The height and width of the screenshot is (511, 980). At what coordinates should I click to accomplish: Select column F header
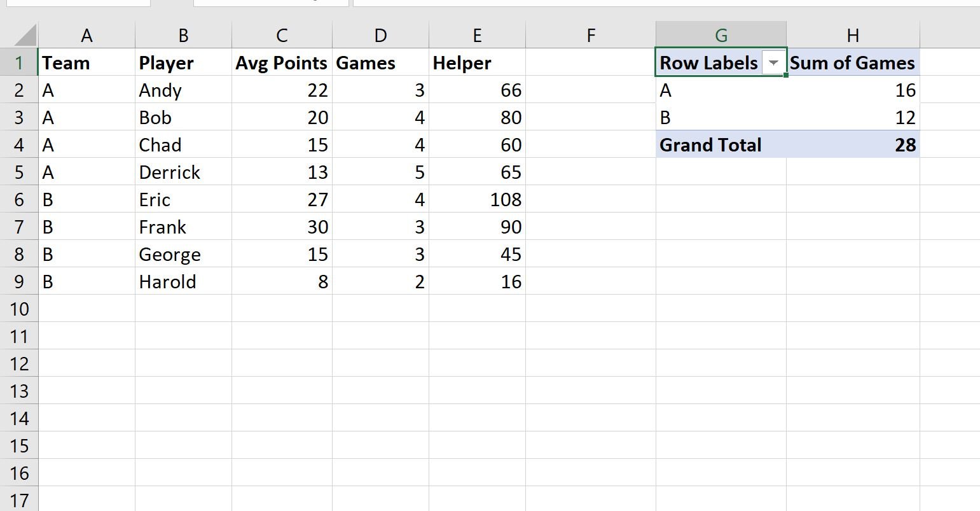pyautogui.click(x=591, y=36)
